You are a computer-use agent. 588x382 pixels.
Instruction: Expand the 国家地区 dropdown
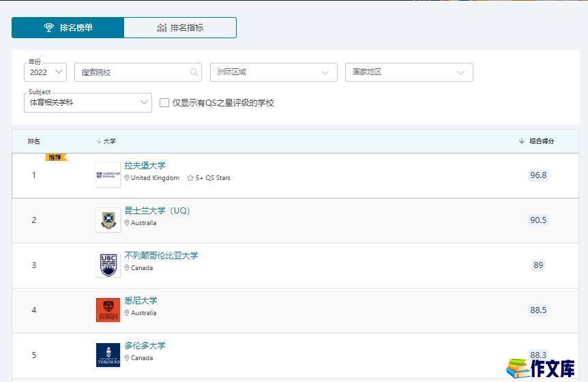[x=409, y=72]
